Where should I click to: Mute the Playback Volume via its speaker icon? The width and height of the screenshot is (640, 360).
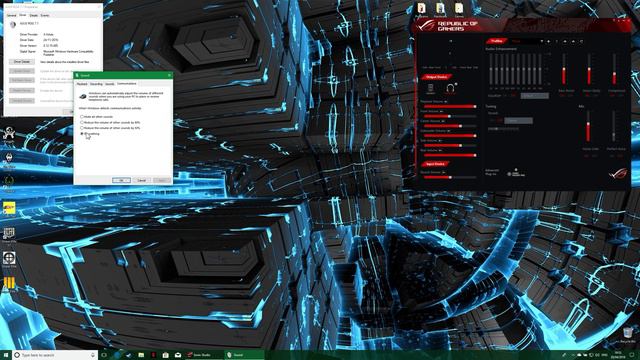coord(446,102)
